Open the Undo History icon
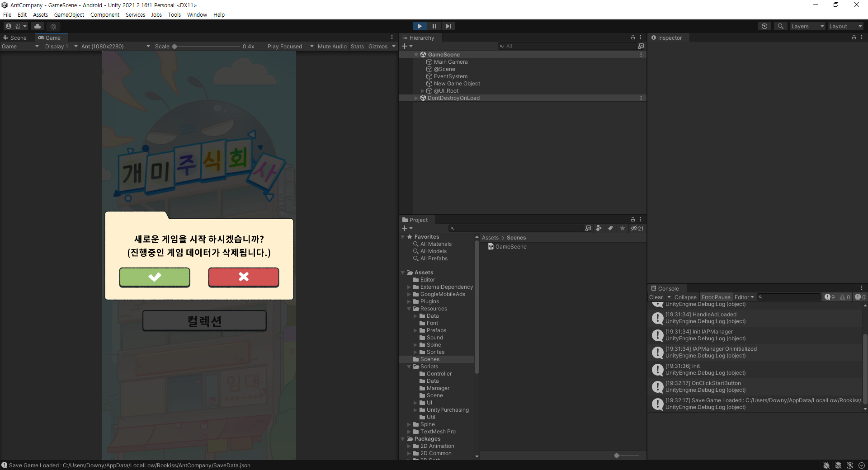 pyautogui.click(x=764, y=26)
